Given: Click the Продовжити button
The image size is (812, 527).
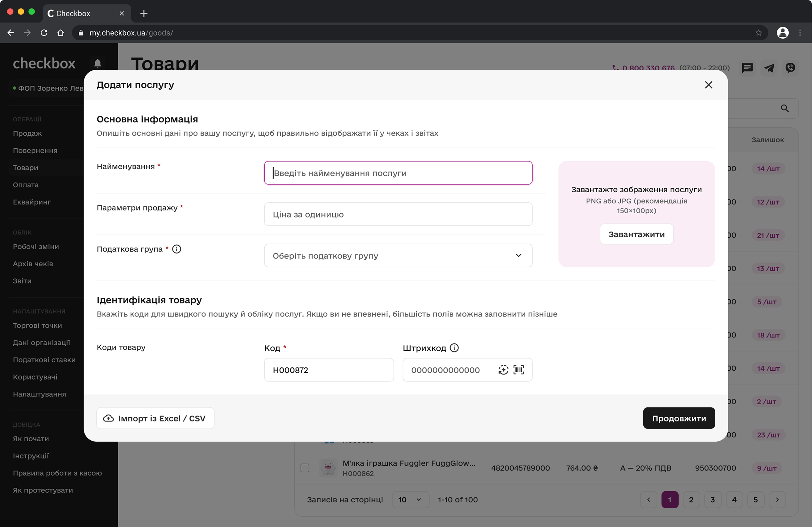Looking at the screenshot, I should 679,418.
